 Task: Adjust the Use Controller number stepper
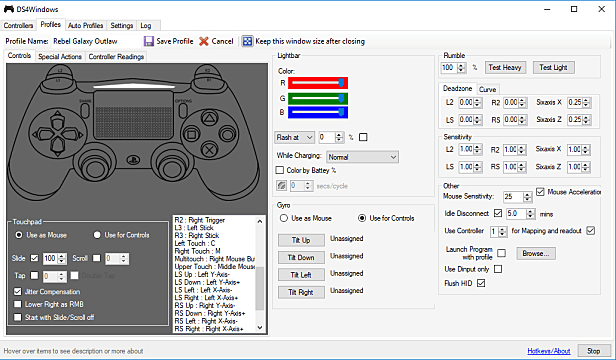502,232
